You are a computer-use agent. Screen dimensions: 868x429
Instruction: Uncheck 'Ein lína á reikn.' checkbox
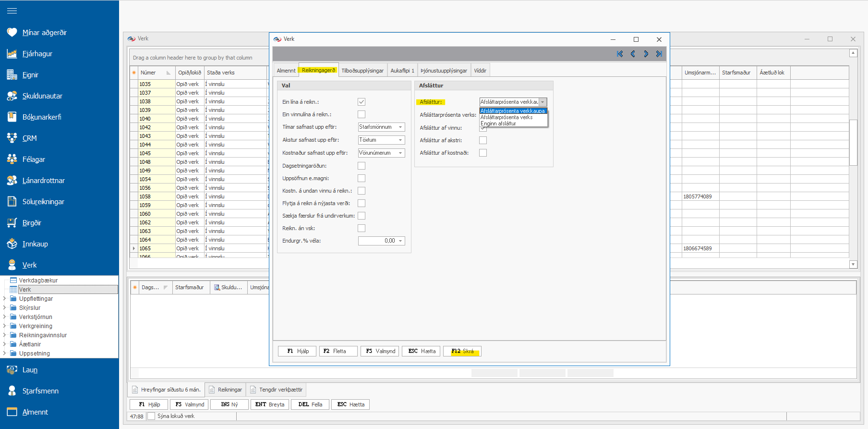pos(362,102)
